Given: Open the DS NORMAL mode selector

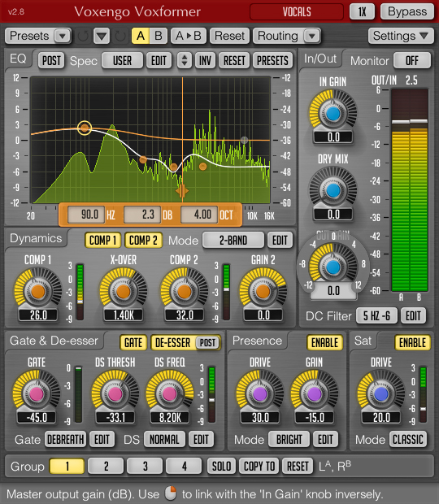Looking at the screenshot, I should 164,440.
